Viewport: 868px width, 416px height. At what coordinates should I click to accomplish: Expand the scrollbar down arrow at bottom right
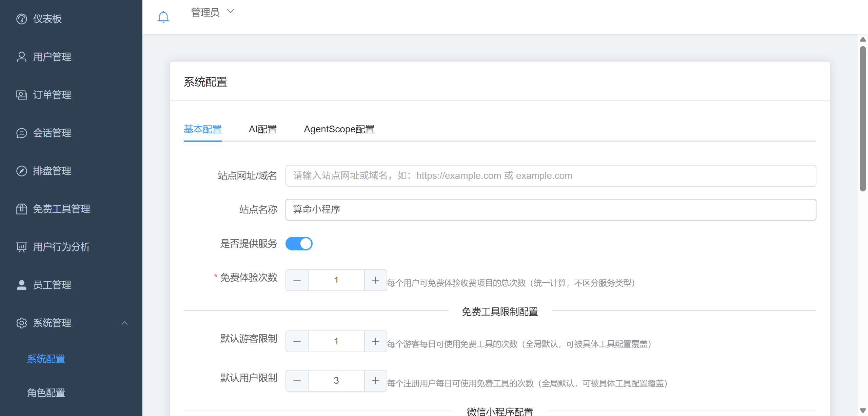pyautogui.click(x=863, y=410)
